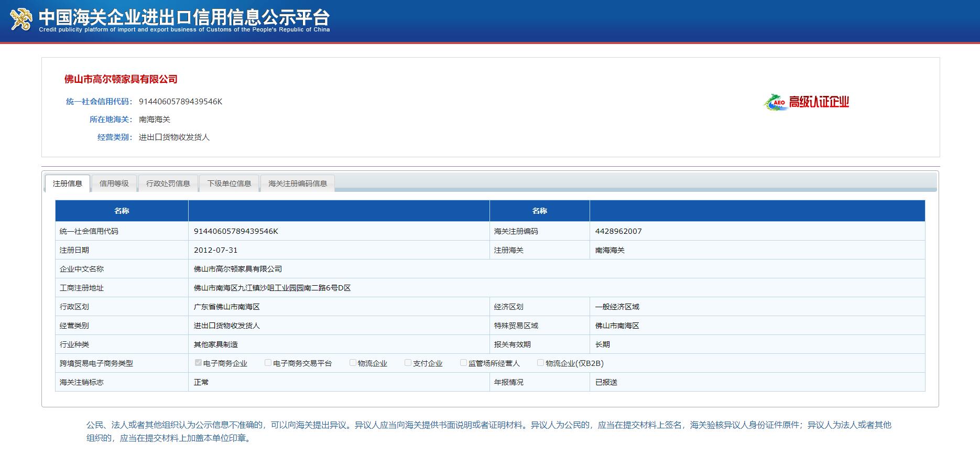Click the objection notice paragraph beginning 公民、法人
The image size is (980, 454).
pyautogui.click(x=488, y=431)
